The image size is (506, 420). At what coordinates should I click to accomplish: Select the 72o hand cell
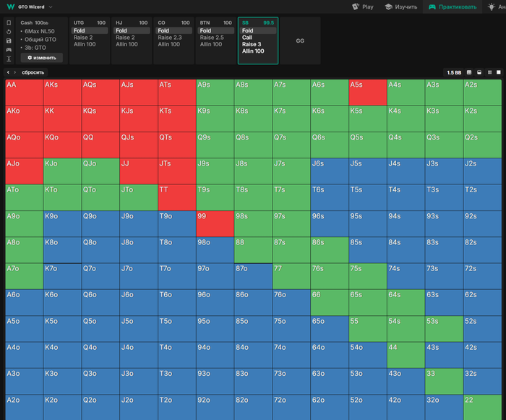291,408
